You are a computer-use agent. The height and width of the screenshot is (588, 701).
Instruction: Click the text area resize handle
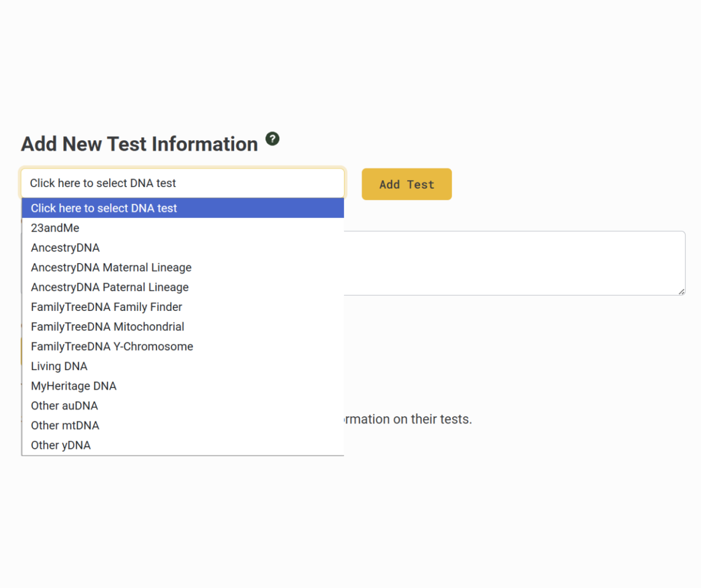pos(681,291)
